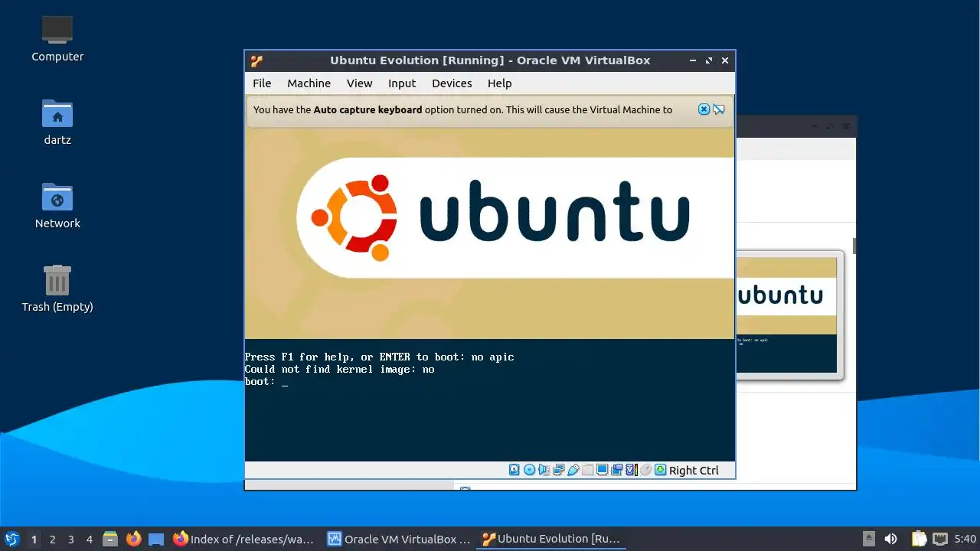Switch to Oracle VM VirtualBox Manager taskbar entry
This screenshot has height=551, width=980.
click(398, 539)
